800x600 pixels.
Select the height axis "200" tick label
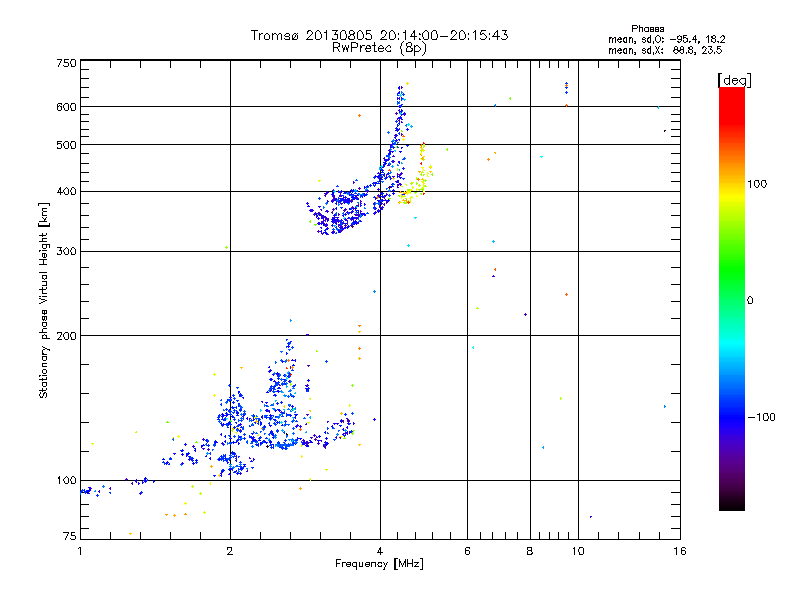(x=66, y=336)
